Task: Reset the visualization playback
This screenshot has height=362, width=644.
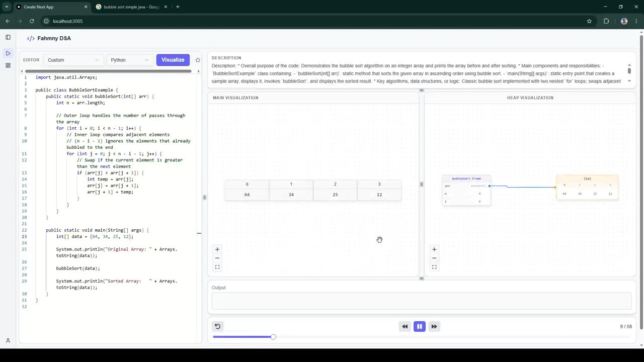Action: point(217,326)
